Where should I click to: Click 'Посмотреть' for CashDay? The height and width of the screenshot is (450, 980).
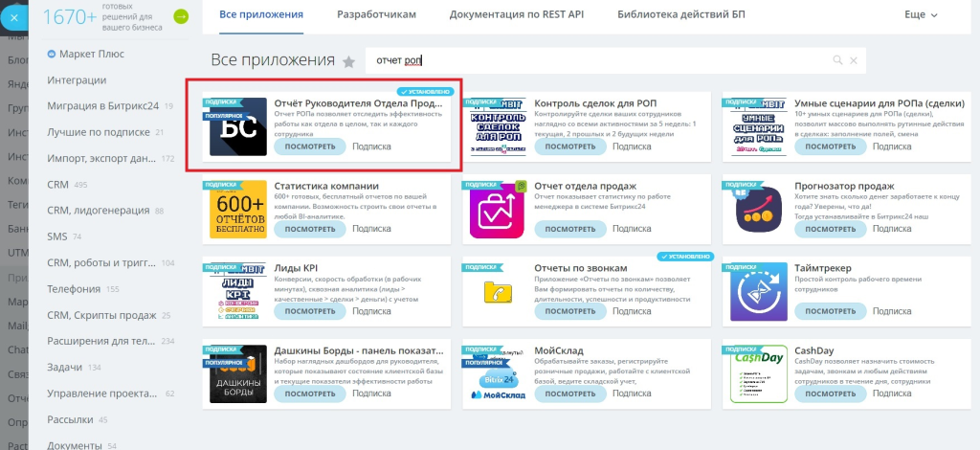coord(831,394)
